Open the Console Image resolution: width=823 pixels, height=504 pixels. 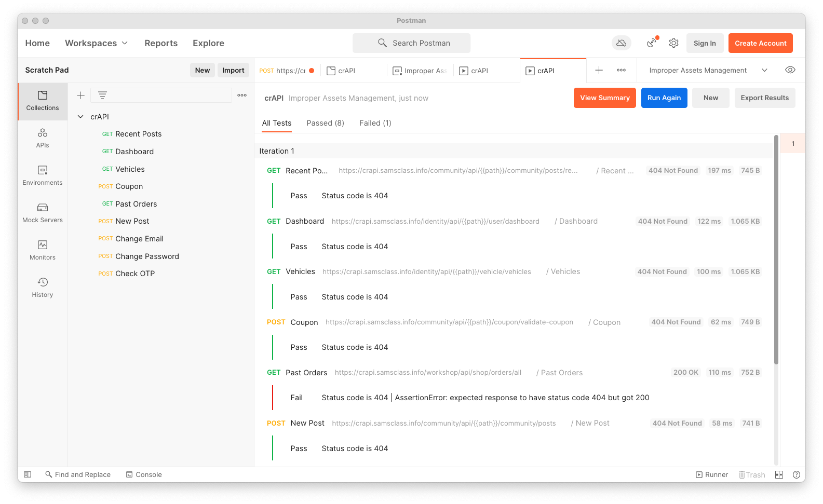pyautogui.click(x=144, y=474)
